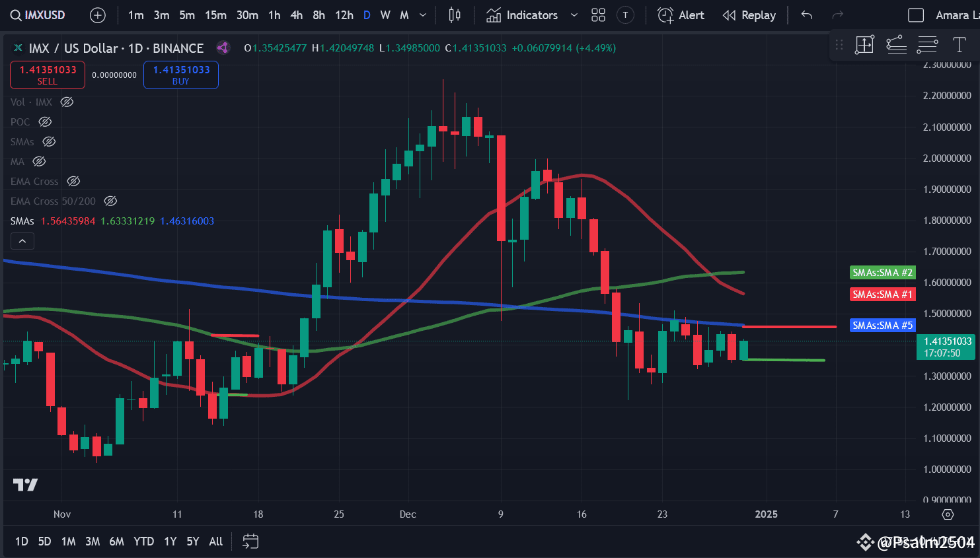Open the indicator template circled T icon
Screen dimensions: 980x558
click(625, 15)
